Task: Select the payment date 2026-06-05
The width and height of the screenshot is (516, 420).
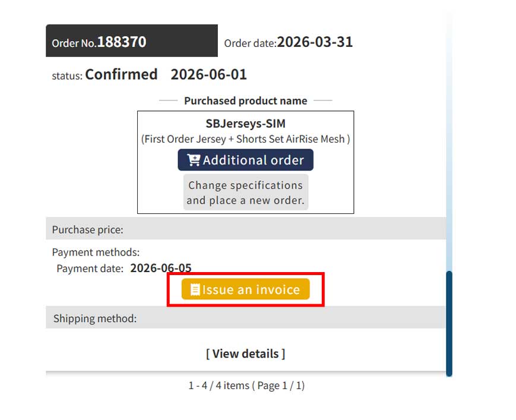Action: 161,268
